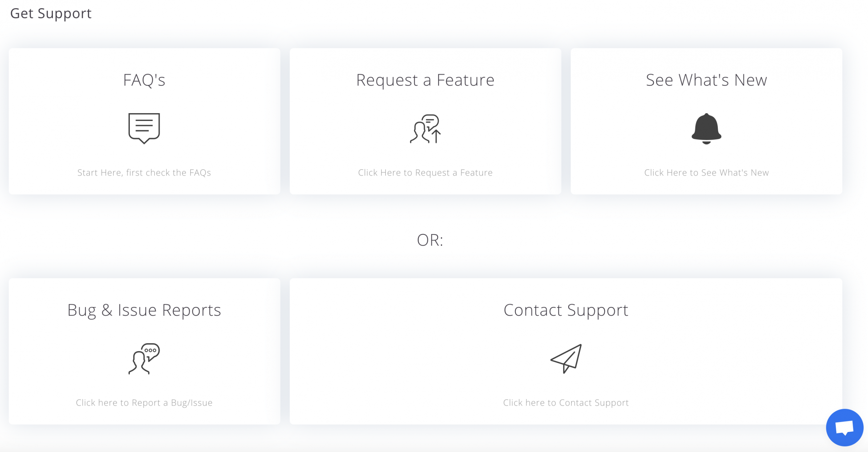Image resolution: width=868 pixels, height=452 pixels.
Task: Open the See What's New heading
Action: click(x=706, y=80)
